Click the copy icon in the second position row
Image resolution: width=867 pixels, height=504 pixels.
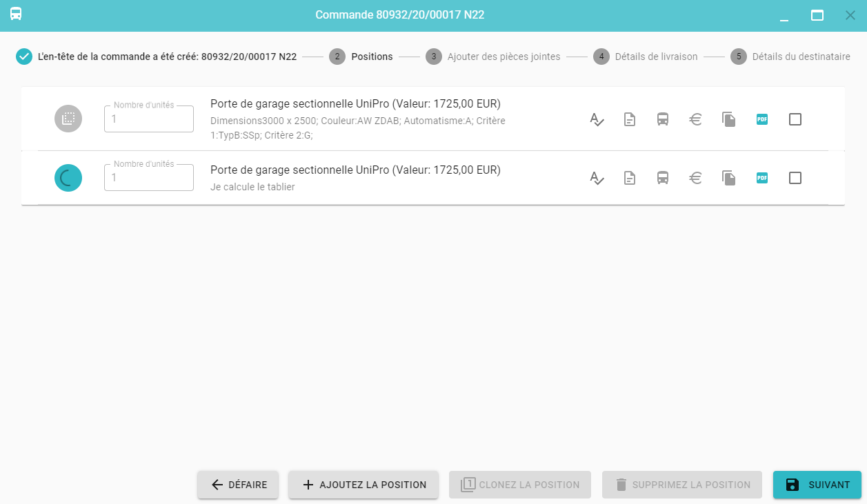[x=729, y=178]
